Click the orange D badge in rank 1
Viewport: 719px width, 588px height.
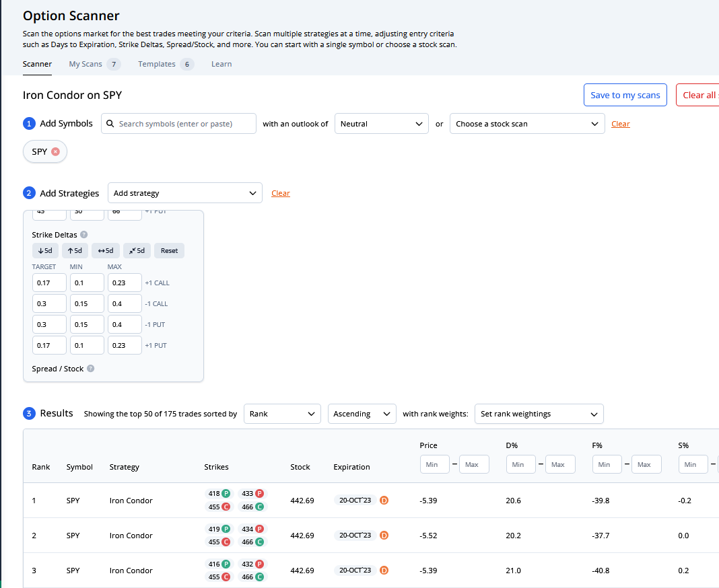384,500
